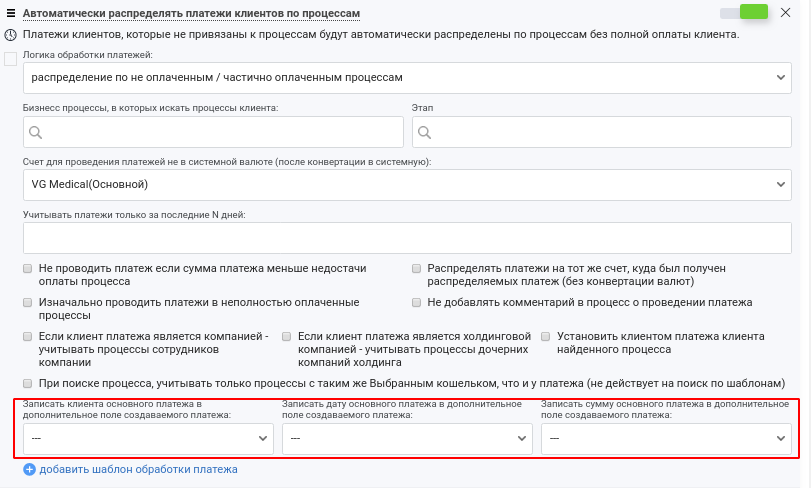Click the Этап search input field
This screenshot has height=488, width=811.
(602, 132)
